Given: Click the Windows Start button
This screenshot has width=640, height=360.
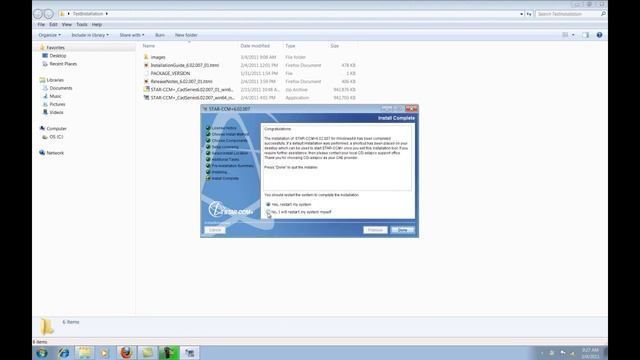Looking at the screenshot, I should point(42,353).
